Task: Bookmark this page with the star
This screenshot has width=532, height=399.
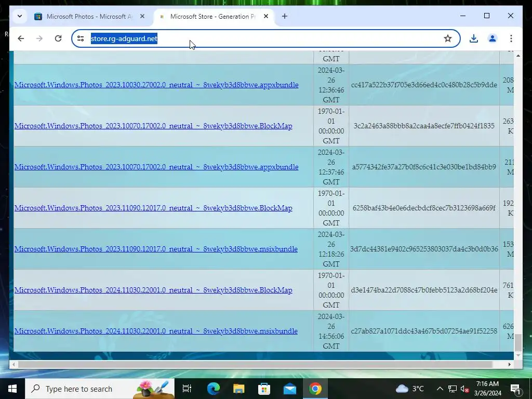Action: [x=447, y=38]
